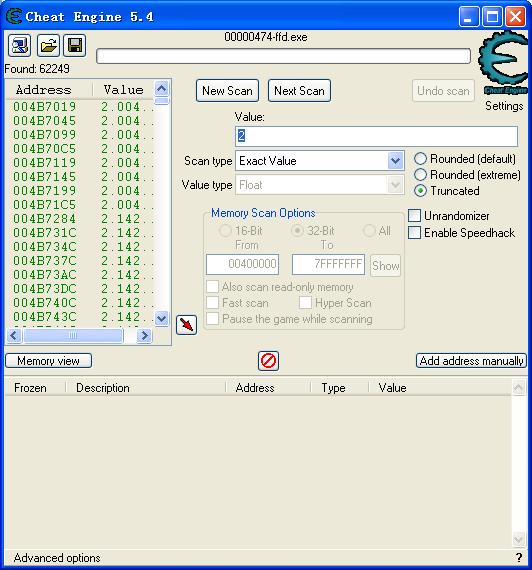
Task: Click results list scroll right arrow
Action: pyautogui.click(x=144, y=335)
